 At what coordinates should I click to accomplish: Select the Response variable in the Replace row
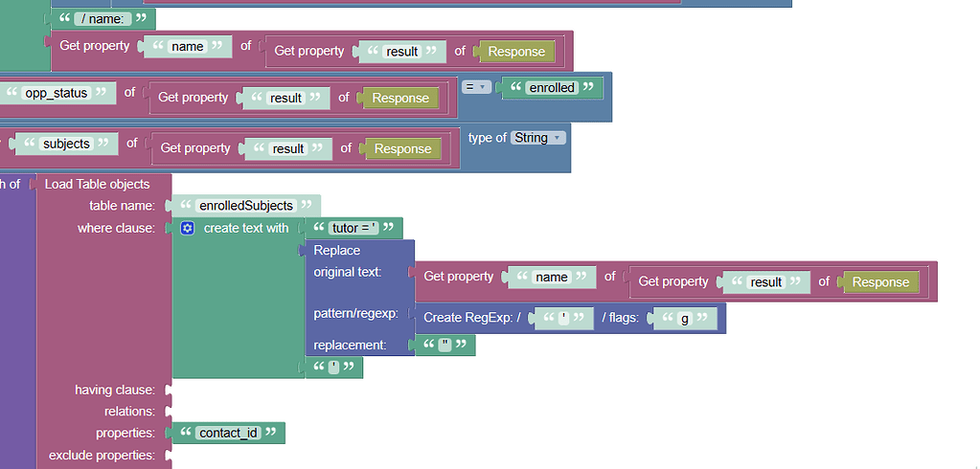coord(879,281)
